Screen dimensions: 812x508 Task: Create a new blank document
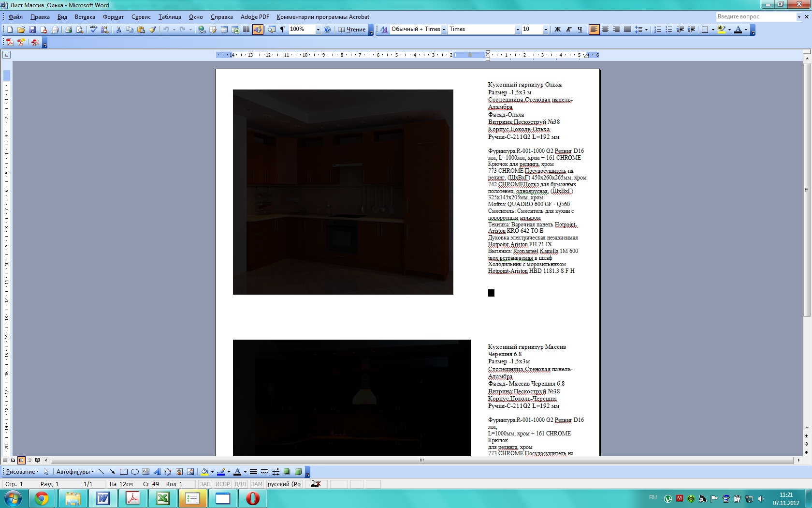click(x=10, y=30)
